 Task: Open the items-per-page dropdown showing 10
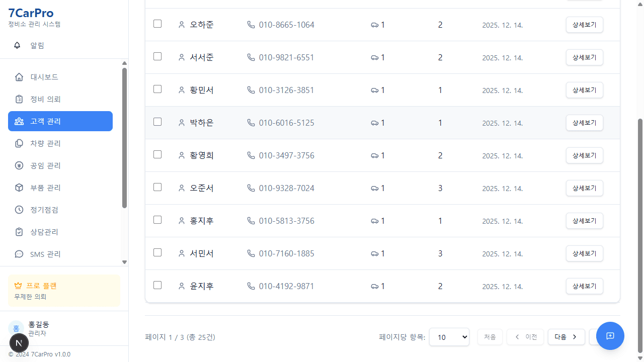tap(449, 337)
